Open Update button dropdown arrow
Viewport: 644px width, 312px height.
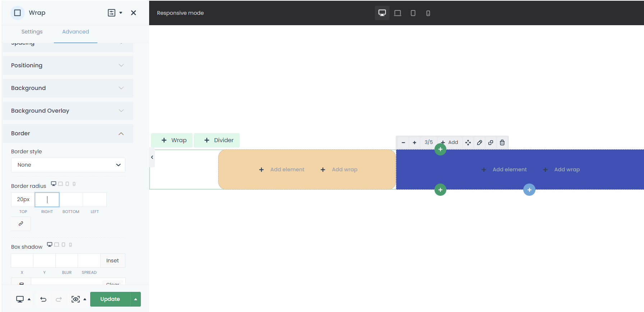pos(135,299)
